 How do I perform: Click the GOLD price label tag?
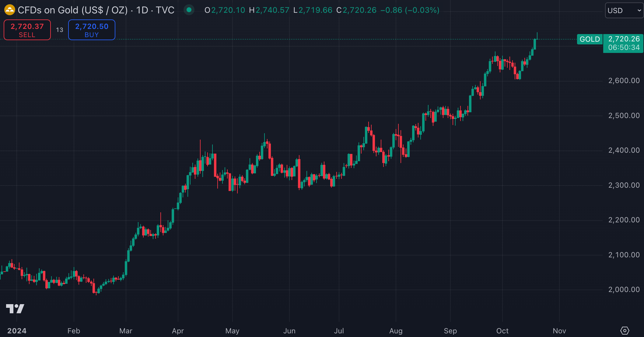590,39
